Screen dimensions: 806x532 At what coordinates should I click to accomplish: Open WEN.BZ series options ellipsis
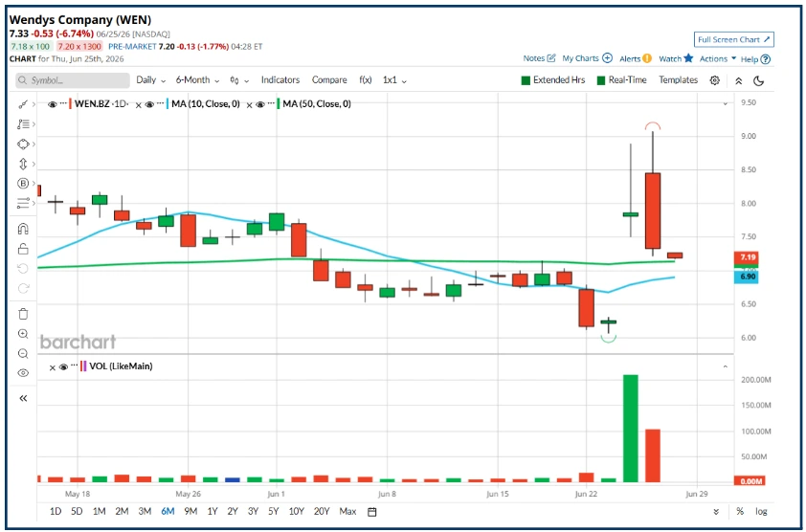coord(63,102)
